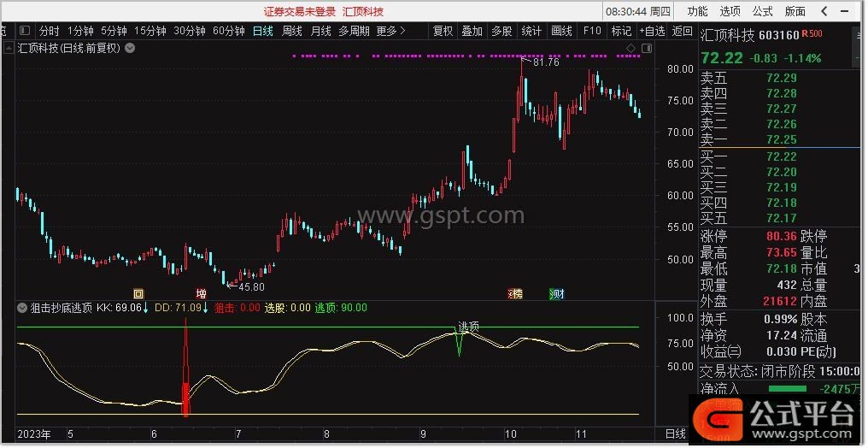Click the current price 72.22
868x448 pixels.
coord(722,57)
